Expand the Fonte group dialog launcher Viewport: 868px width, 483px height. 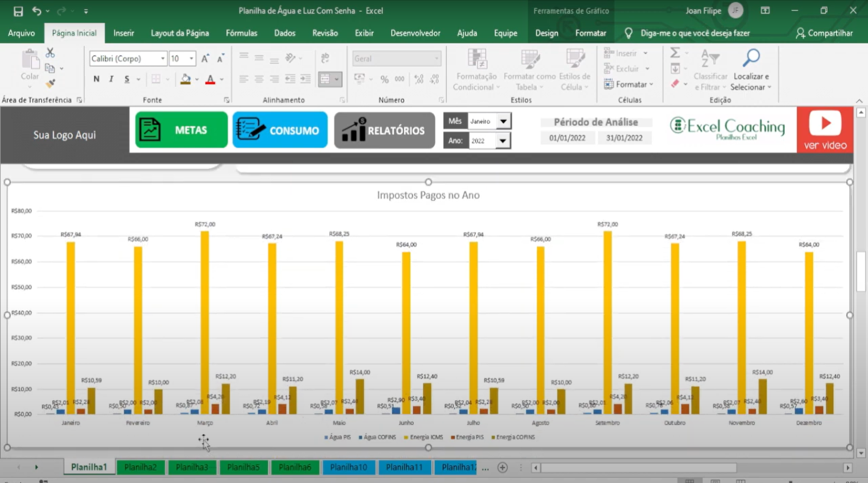pyautogui.click(x=226, y=100)
